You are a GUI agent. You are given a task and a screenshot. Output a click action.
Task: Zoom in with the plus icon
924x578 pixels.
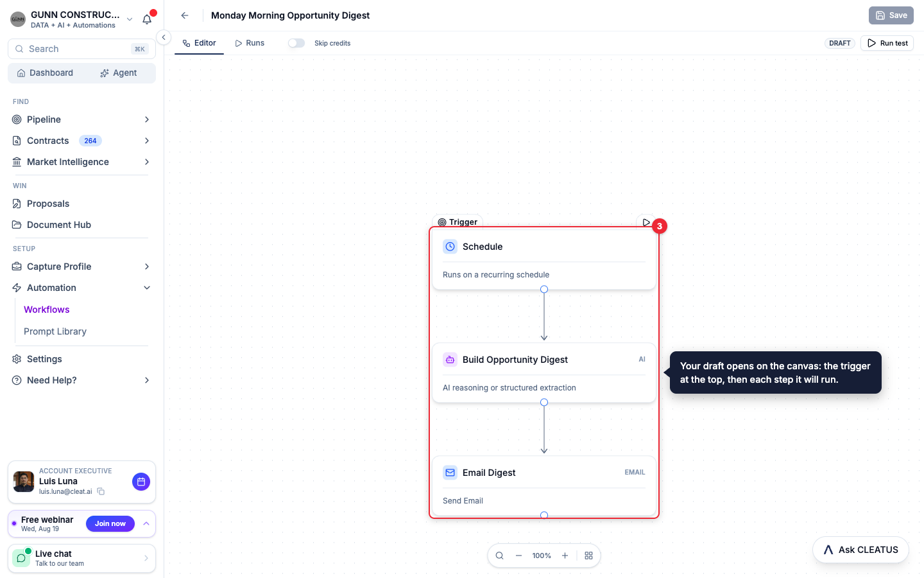565,556
